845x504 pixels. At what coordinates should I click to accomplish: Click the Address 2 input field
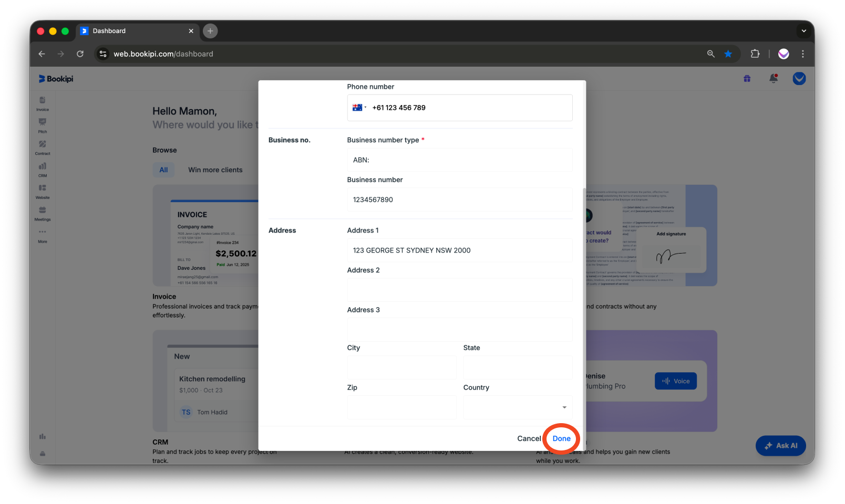tap(459, 289)
